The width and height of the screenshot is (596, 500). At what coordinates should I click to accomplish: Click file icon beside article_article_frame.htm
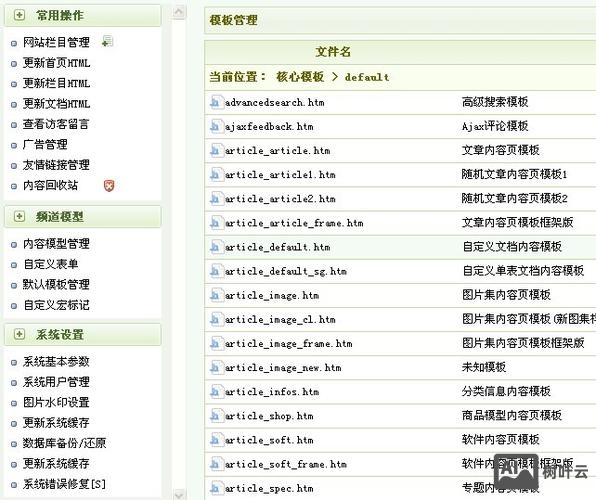pos(216,223)
